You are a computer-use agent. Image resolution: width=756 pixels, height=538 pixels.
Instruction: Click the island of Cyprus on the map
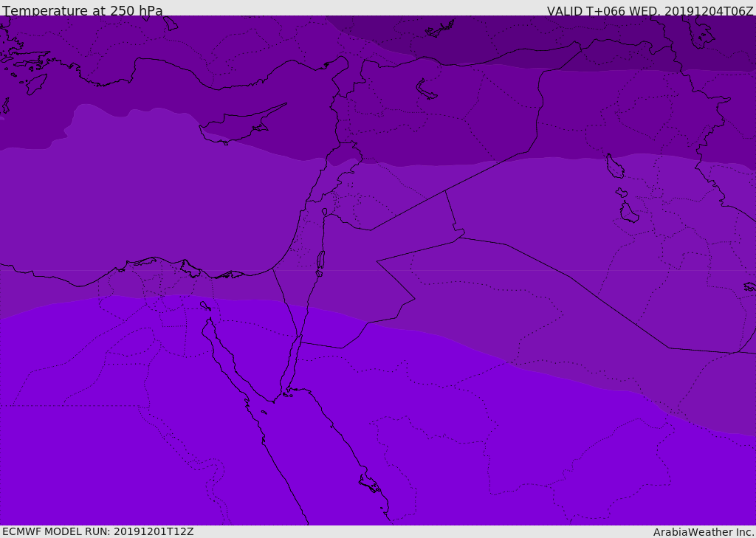(241, 125)
